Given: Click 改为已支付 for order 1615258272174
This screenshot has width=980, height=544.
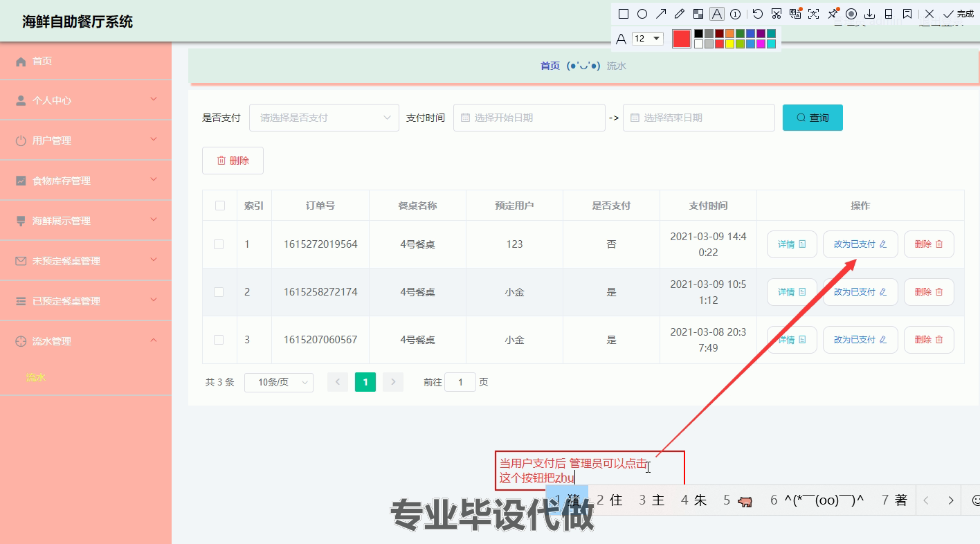Looking at the screenshot, I should [x=860, y=292].
